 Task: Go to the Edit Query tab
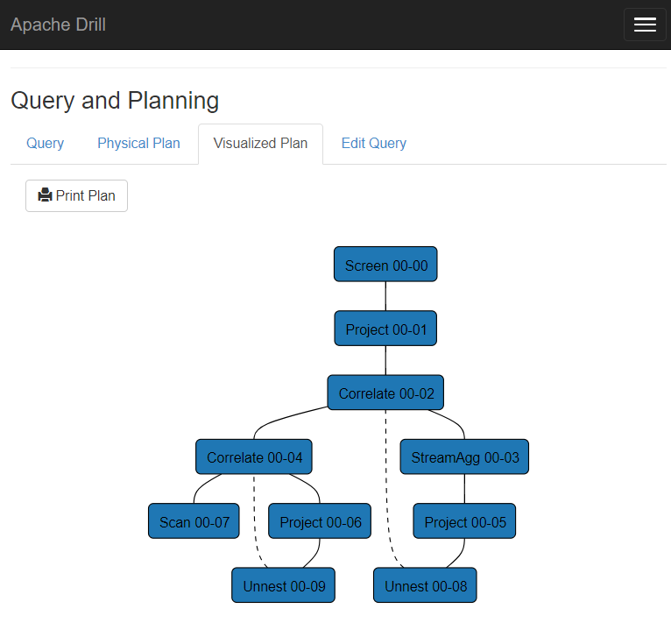tap(373, 144)
